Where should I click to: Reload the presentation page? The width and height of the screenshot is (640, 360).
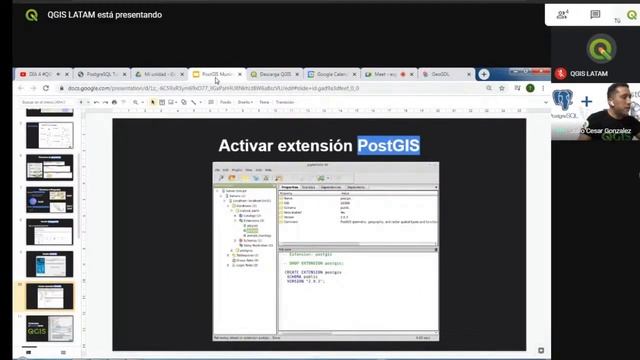46,88
